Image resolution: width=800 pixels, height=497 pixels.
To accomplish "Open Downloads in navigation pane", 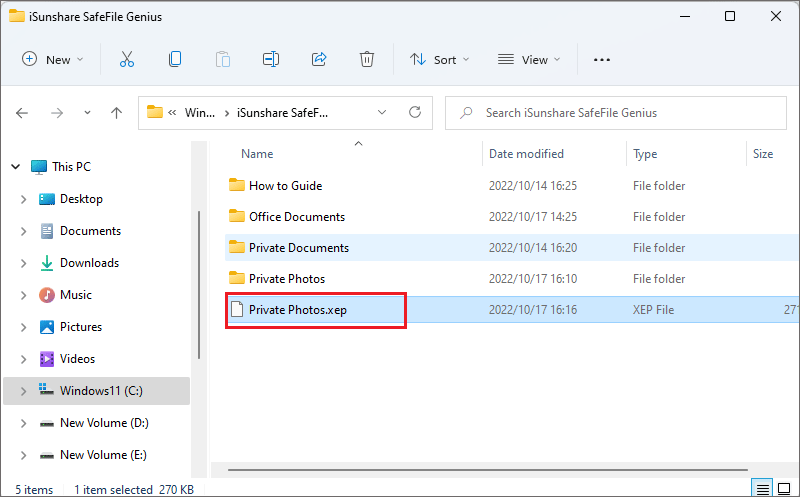I will coord(89,263).
